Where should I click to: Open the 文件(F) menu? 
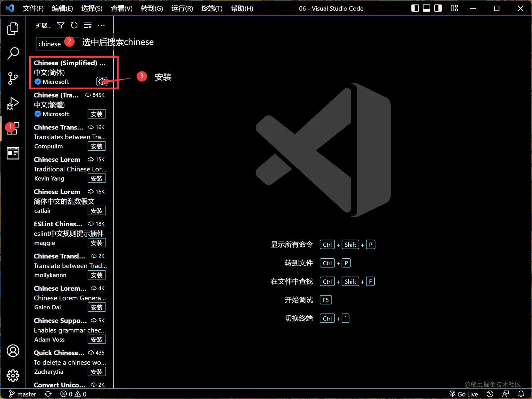33,8
